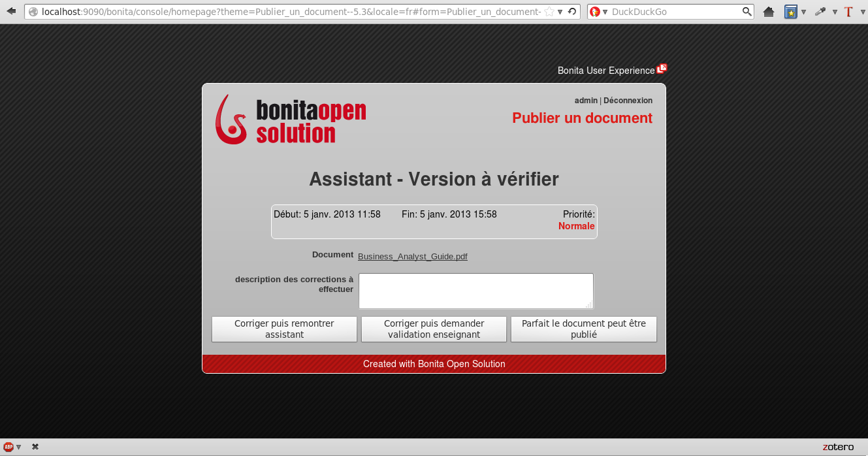Expand the eyedropper tool dropdown arrow
868x456 pixels.
point(834,12)
